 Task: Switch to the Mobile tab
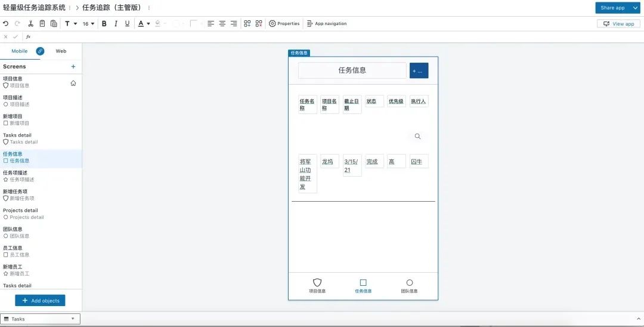(19, 51)
